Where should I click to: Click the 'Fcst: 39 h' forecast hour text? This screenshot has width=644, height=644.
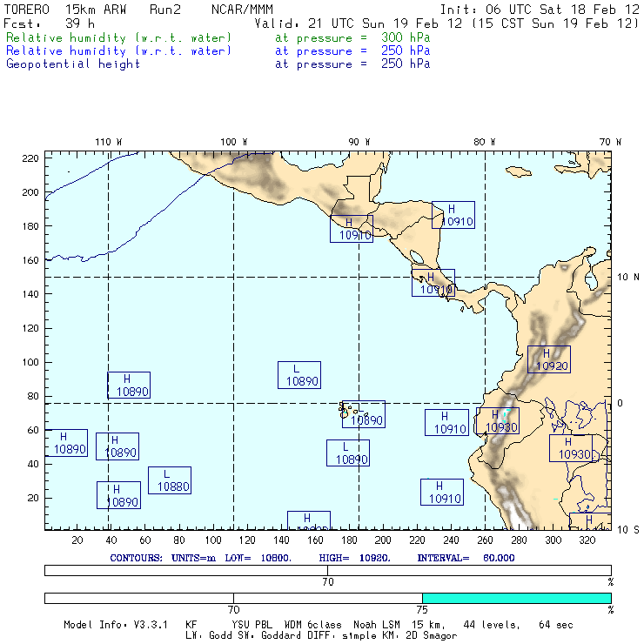(x=49, y=23)
